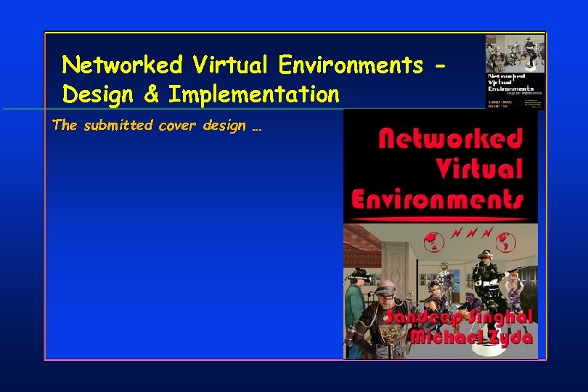
Task: Click the large submitted cover design image
Action: pyautogui.click(x=441, y=234)
